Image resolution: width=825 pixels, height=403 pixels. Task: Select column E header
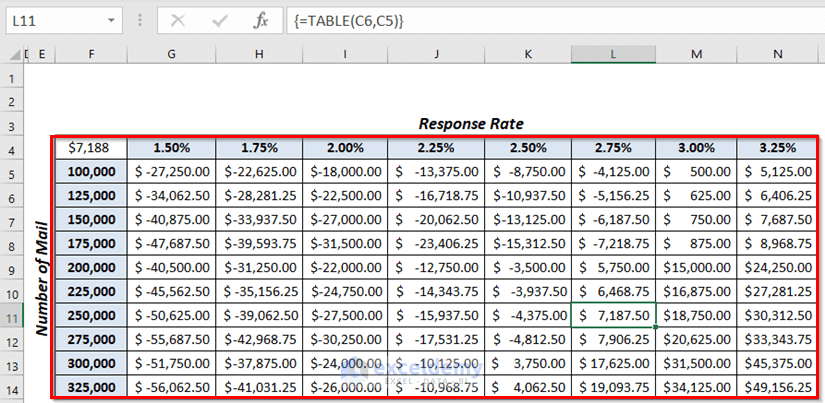pos(42,54)
